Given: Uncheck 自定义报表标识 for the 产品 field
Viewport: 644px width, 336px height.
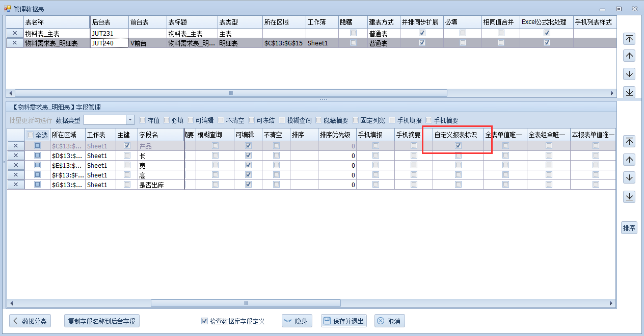Looking at the screenshot, I should (458, 146).
